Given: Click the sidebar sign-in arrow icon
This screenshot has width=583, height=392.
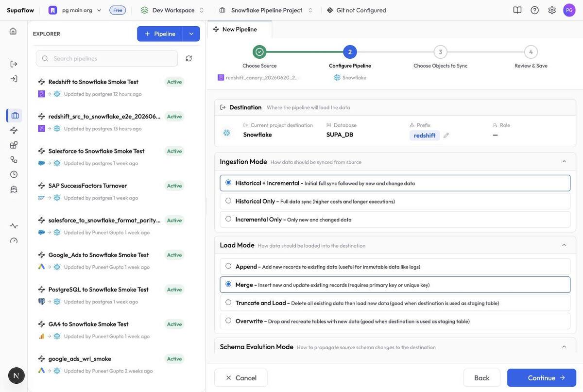Looking at the screenshot, I should [x=14, y=79].
